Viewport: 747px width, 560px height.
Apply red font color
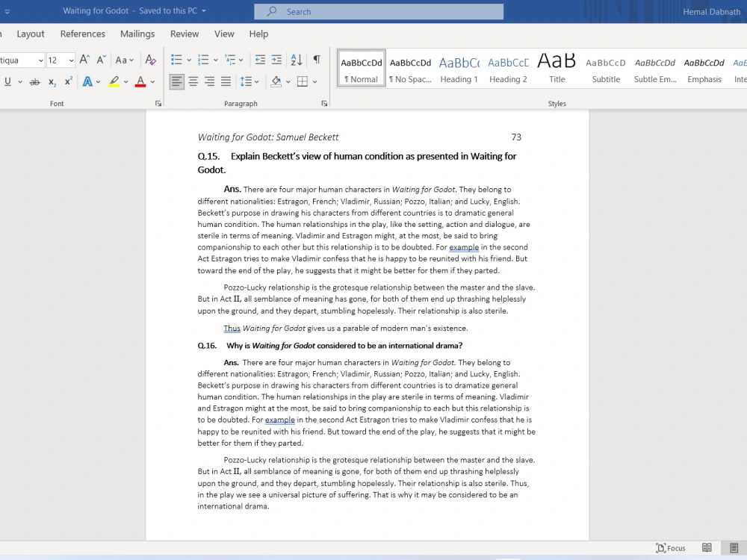pos(140,81)
